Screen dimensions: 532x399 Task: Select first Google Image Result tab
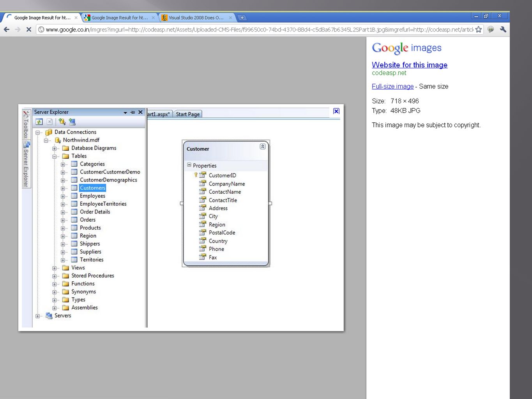pyautogui.click(x=42, y=18)
